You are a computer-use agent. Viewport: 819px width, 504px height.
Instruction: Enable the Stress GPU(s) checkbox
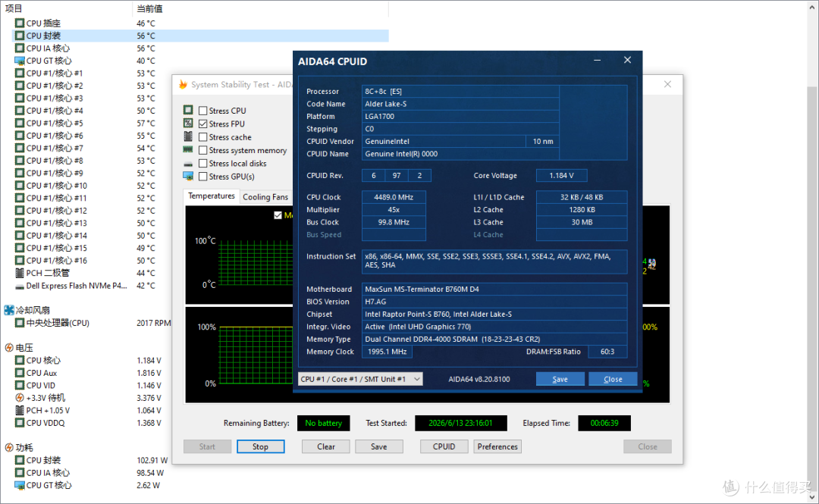pos(203,177)
